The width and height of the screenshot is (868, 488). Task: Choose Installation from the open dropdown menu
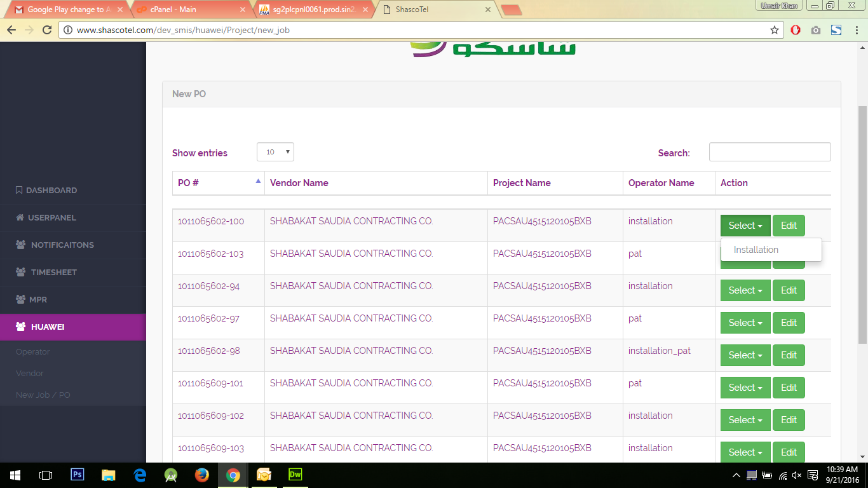(756, 250)
